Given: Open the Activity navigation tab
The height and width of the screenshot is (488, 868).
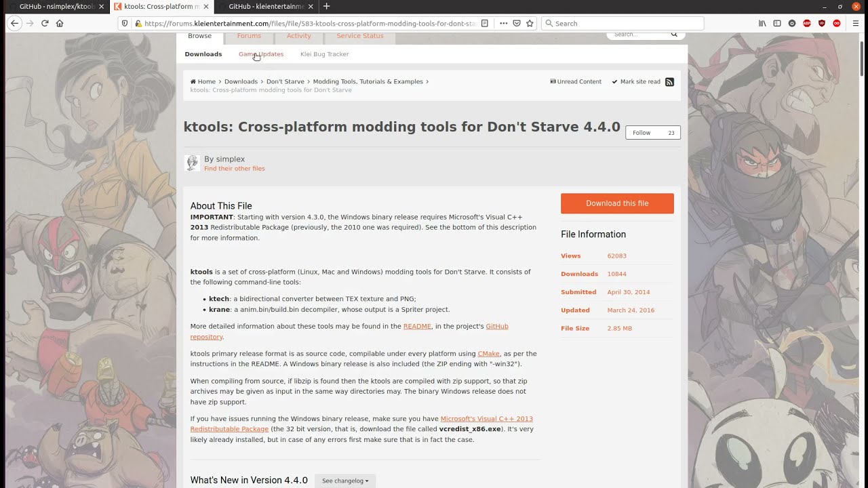Looking at the screenshot, I should 298,36.
